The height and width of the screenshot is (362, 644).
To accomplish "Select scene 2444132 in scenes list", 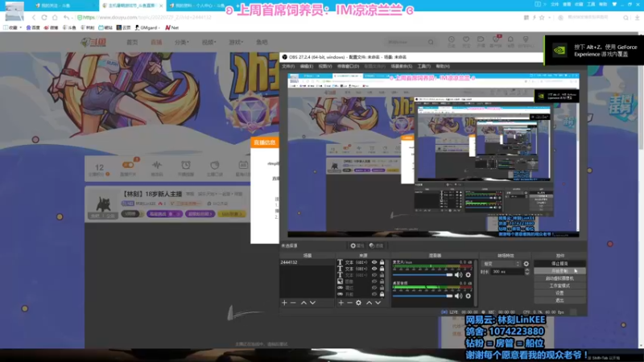I will (307, 262).
